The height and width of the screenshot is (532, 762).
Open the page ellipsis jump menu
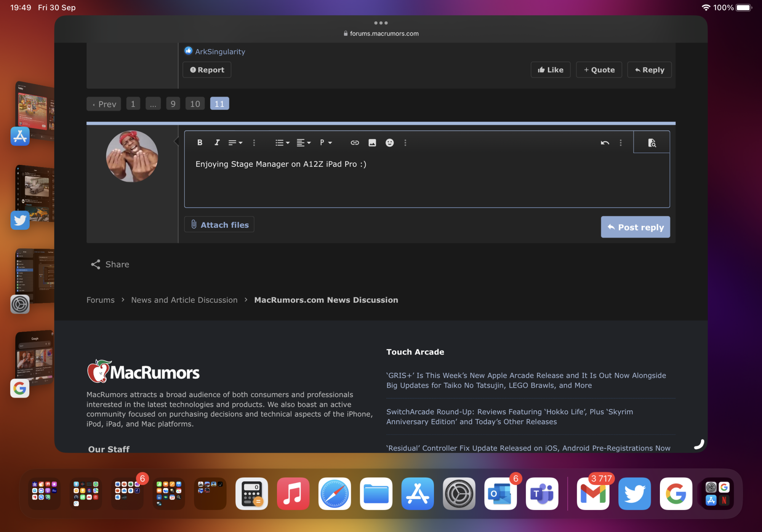pos(153,104)
